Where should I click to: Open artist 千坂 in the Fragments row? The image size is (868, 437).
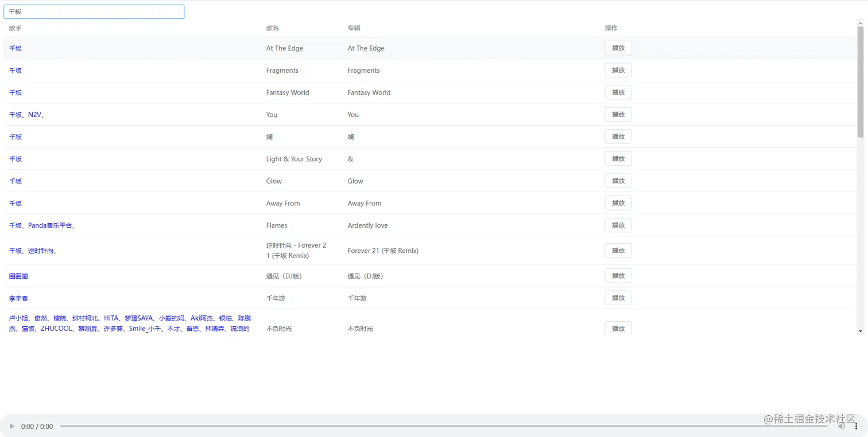(15, 71)
